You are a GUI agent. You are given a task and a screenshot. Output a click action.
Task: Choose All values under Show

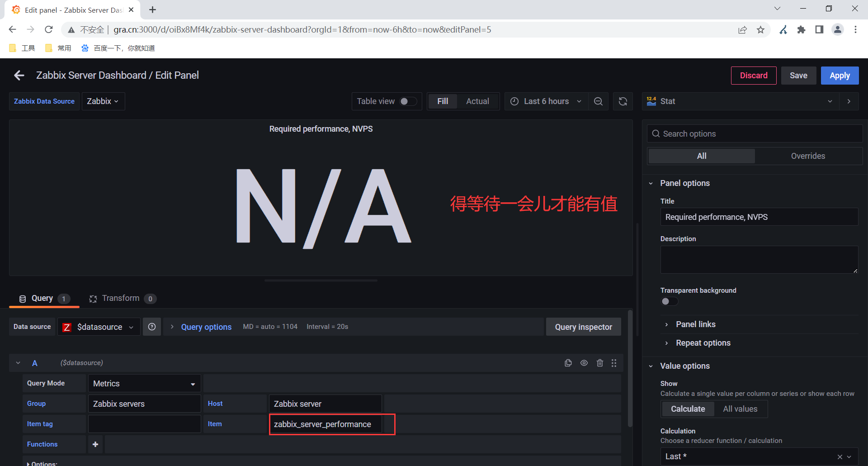[x=740, y=409]
